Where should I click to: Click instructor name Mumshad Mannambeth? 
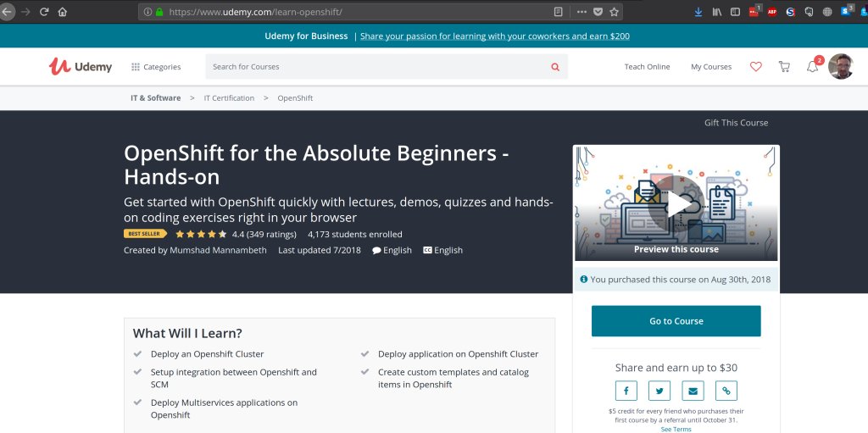point(218,250)
